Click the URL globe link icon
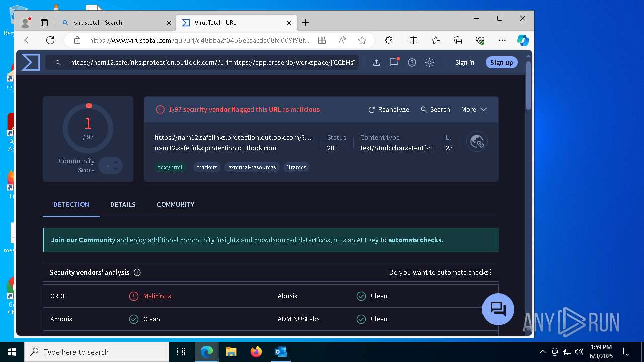The height and width of the screenshot is (362, 644). point(476,142)
